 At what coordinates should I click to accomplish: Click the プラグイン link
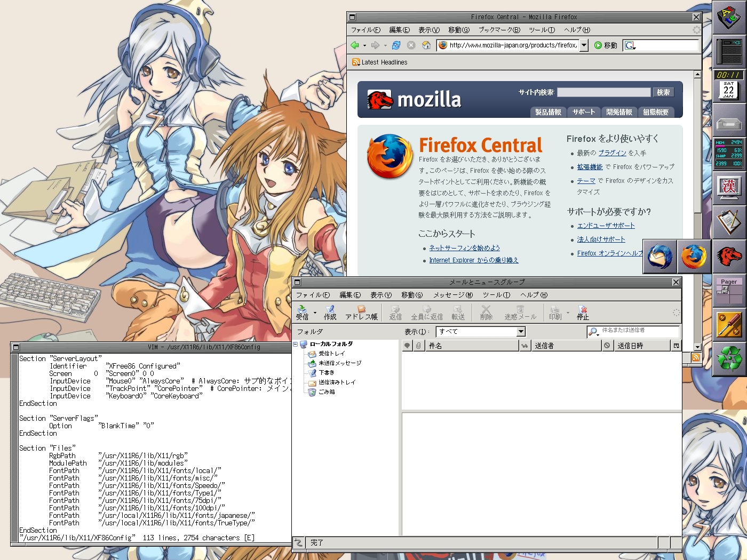coord(612,153)
